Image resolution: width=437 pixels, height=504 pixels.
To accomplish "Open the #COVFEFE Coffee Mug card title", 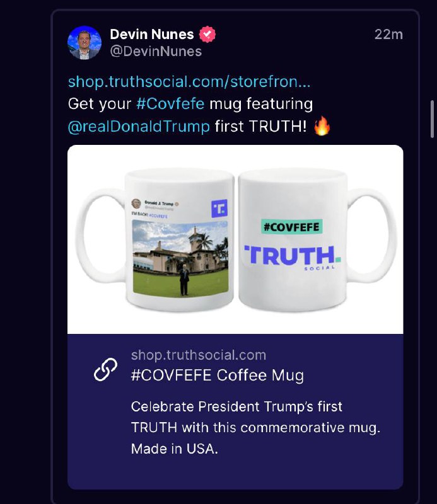I will click(x=218, y=375).
